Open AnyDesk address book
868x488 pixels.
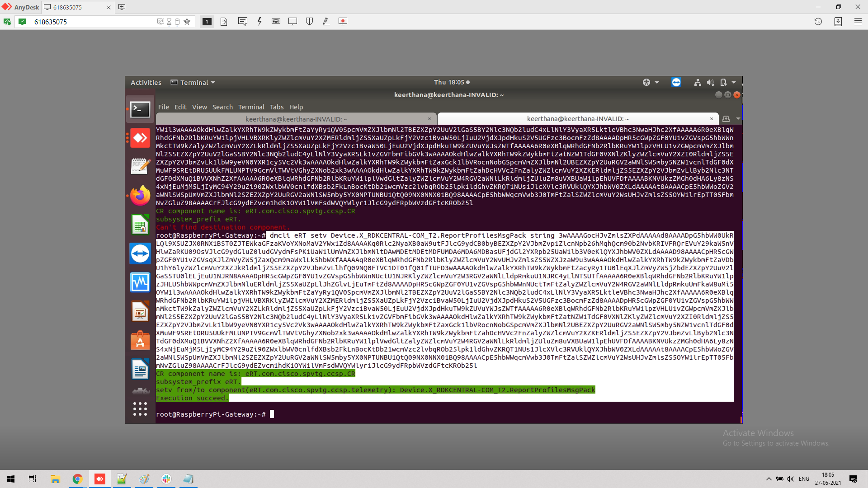(838, 22)
